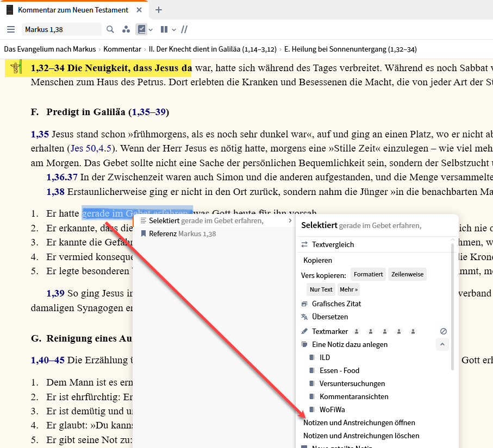Click Notizen und Anstreichungen öffnen
The image size is (493, 448).
[x=359, y=423]
